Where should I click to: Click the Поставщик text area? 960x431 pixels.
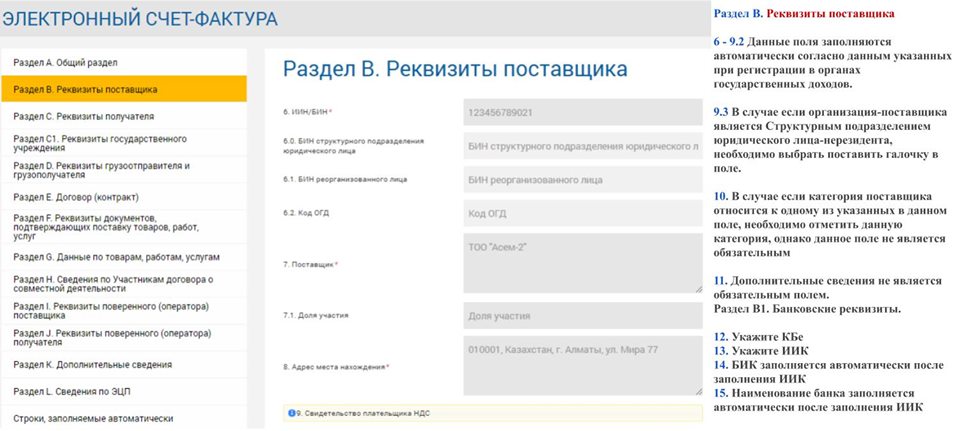click(582, 264)
